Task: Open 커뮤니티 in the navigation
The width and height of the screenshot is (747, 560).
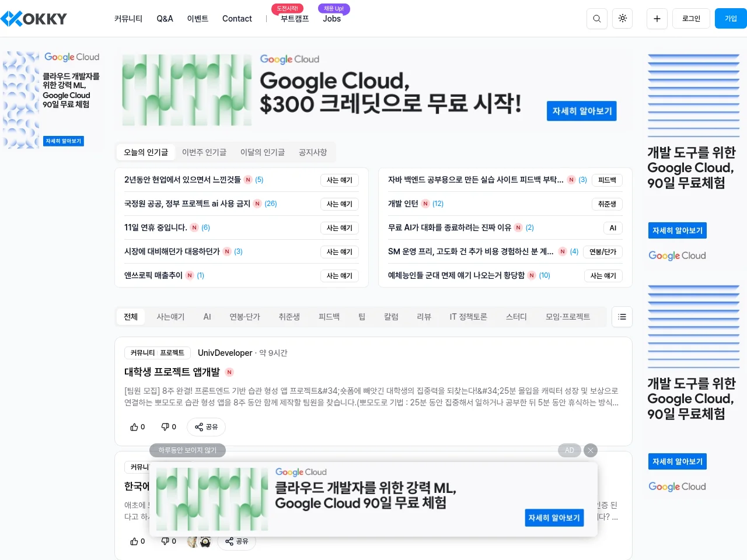Action: click(x=128, y=19)
